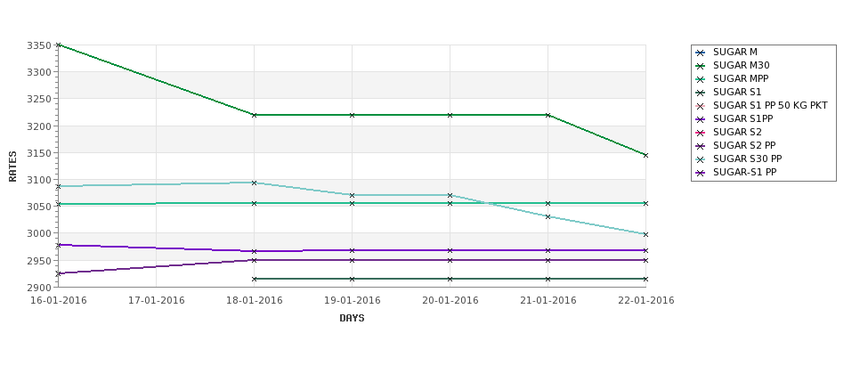Click the RATES axis title
Viewport: 868px width, 382px height.
[x=12, y=167]
